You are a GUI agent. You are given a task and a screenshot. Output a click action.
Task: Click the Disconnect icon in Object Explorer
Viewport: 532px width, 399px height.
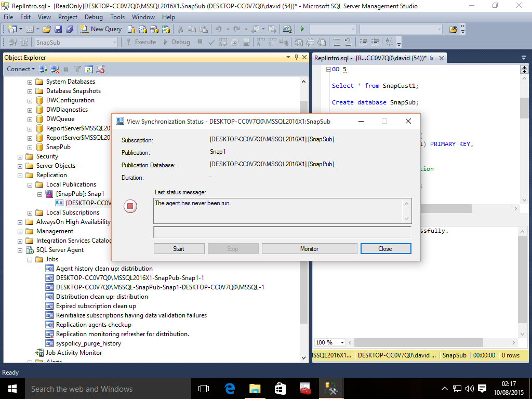click(x=54, y=69)
